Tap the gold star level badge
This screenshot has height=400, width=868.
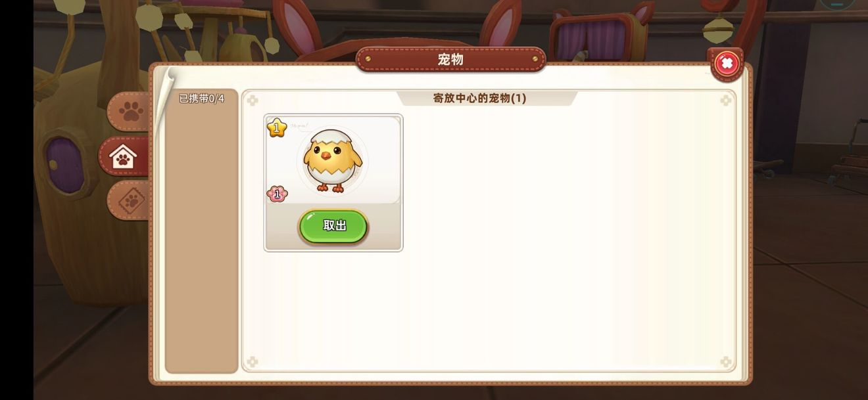click(277, 127)
